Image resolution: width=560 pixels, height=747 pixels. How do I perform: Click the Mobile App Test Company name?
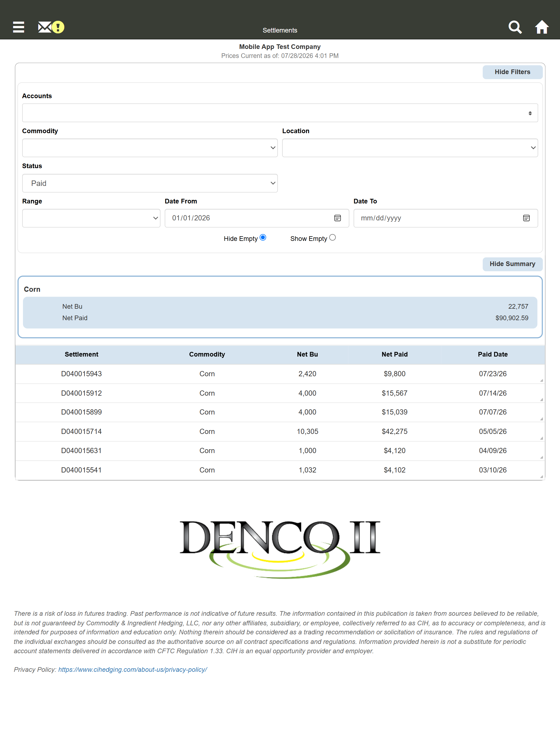280,47
